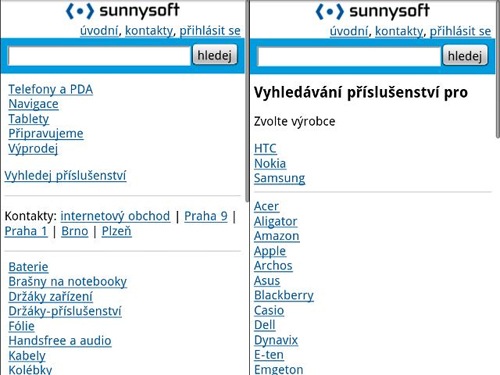Image resolution: width=500 pixels, height=375 pixels.
Task: Choose Samsung manufacturer link
Action: (279, 178)
